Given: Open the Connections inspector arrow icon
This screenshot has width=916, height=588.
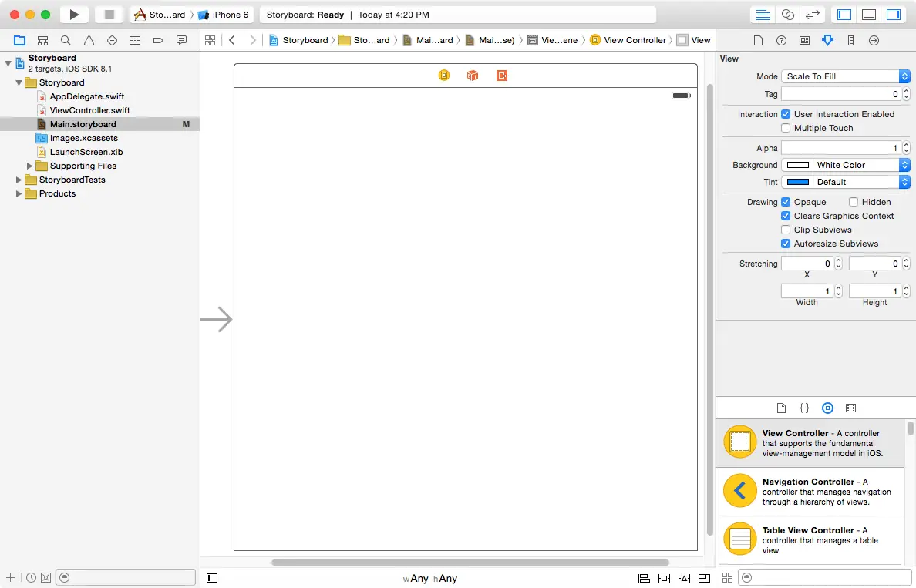Looking at the screenshot, I should point(874,40).
